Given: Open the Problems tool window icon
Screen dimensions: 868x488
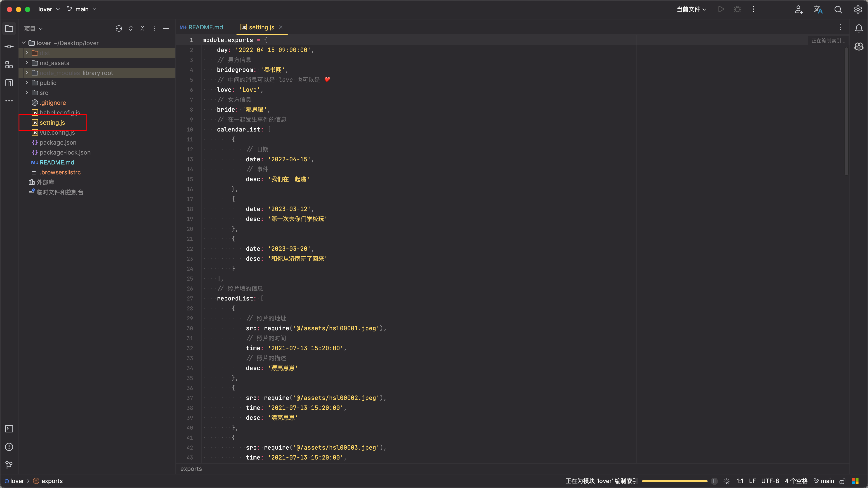Looking at the screenshot, I should tap(9, 447).
